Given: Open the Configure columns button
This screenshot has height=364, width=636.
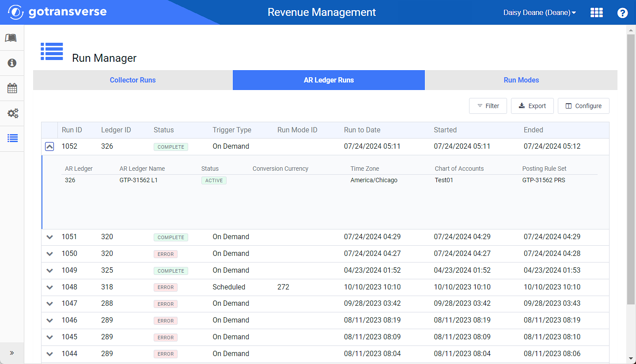Looking at the screenshot, I should pos(583,106).
